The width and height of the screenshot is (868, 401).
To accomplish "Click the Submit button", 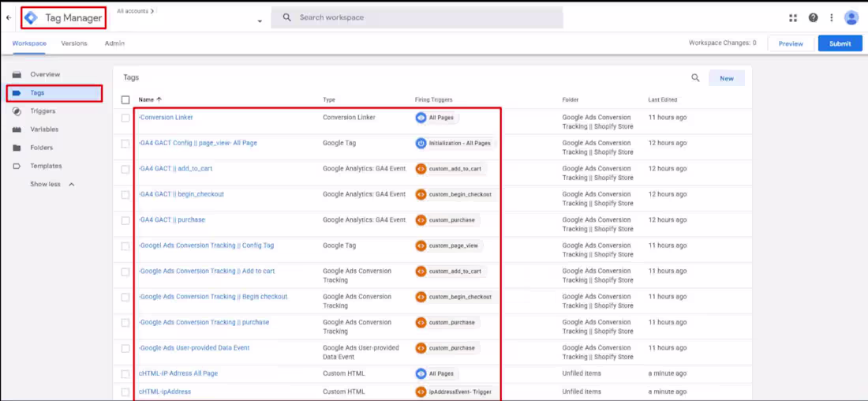I will [840, 43].
